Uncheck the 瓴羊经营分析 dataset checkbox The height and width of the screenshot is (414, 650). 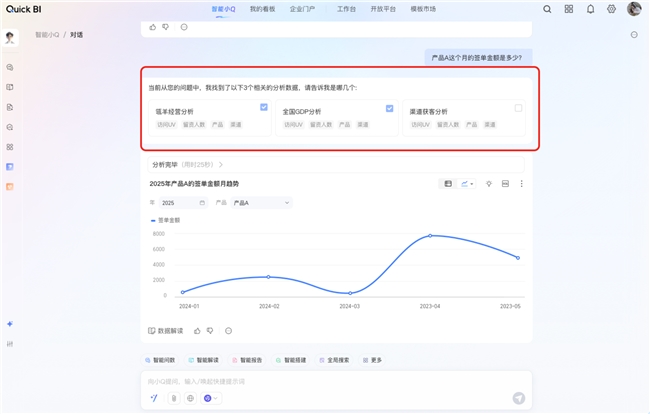(264, 107)
